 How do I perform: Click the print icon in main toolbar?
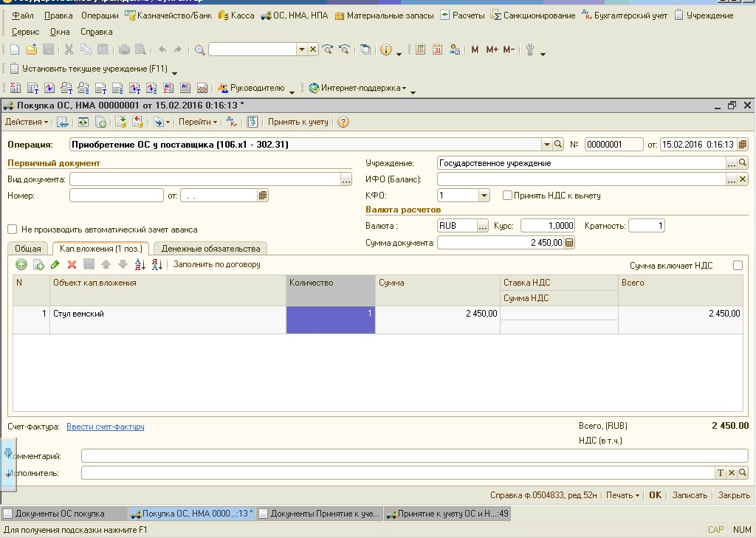(x=124, y=49)
